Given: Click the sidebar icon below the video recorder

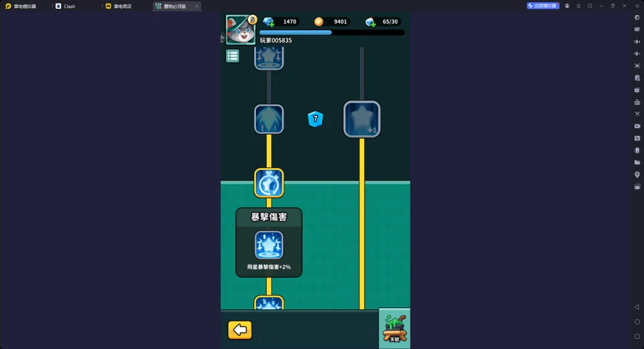Looking at the screenshot, I should click(x=637, y=138).
